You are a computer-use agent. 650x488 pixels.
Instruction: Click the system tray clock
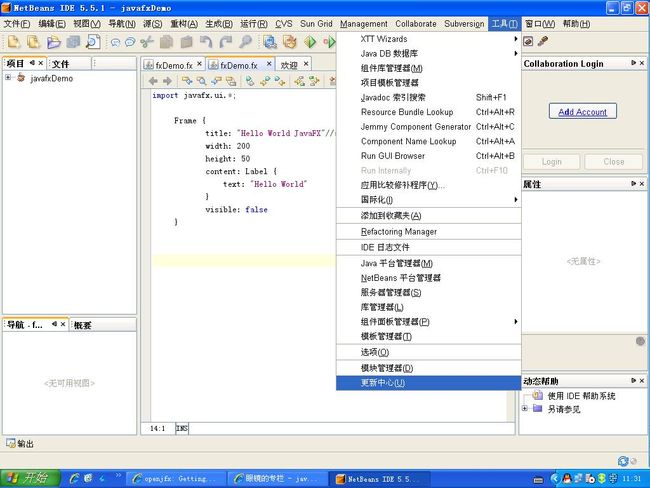[632, 479]
